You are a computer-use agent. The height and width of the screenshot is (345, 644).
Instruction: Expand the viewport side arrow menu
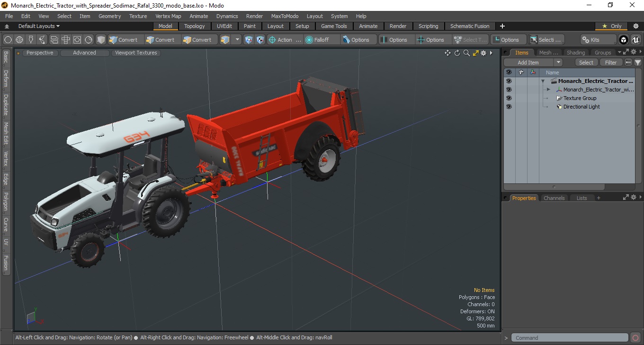click(492, 53)
